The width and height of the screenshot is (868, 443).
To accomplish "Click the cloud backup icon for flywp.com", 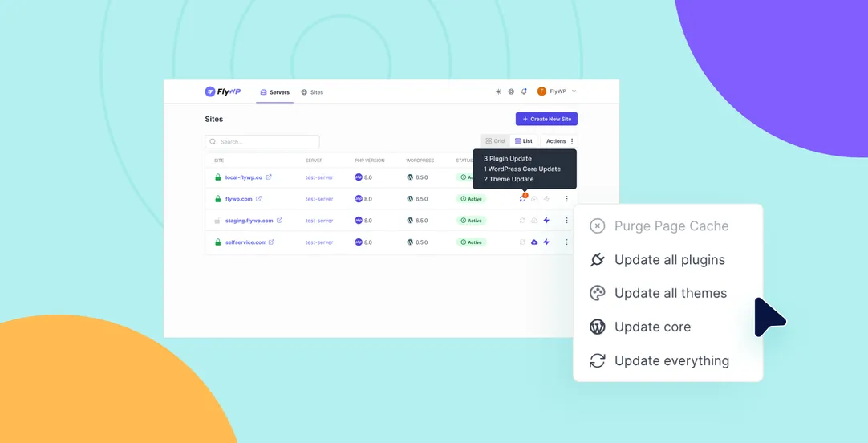I will point(534,199).
